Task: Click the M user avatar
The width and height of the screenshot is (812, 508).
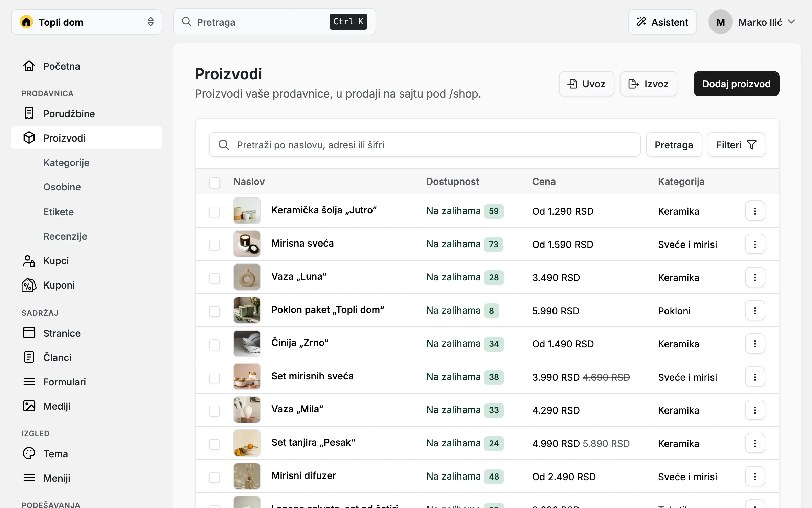Action: [x=721, y=22]
